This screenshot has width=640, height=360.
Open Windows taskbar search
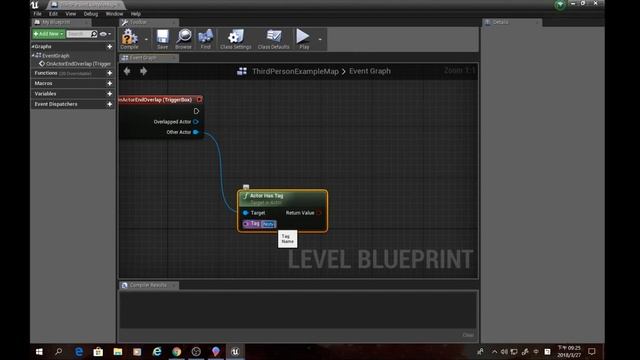(59, 351)
